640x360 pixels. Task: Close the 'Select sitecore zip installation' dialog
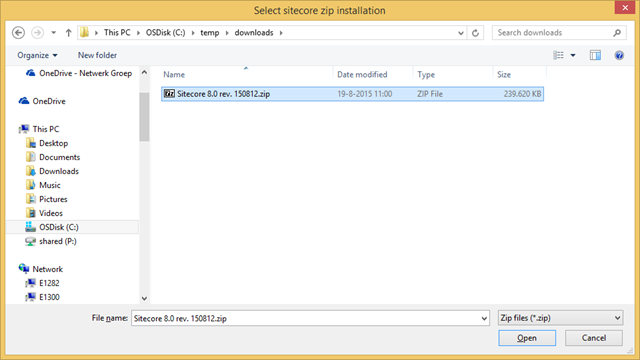click(x=624, y=8)
